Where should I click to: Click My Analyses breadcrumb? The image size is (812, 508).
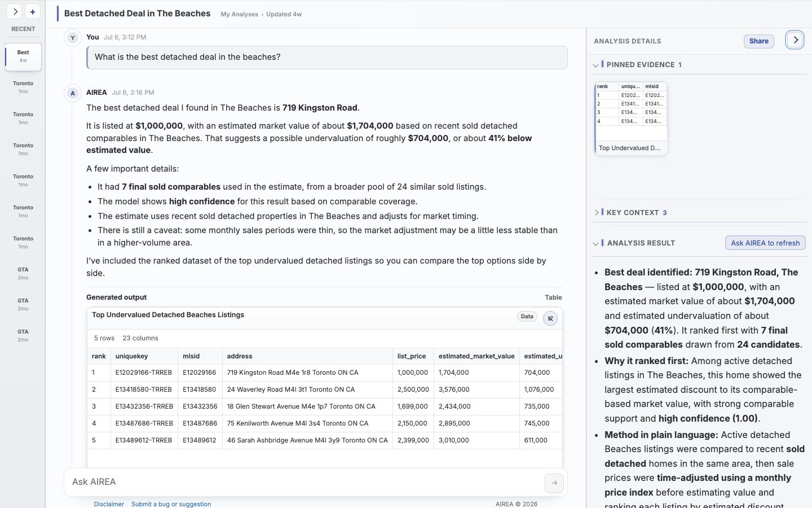pyautogui.click(x=239, y=14)
